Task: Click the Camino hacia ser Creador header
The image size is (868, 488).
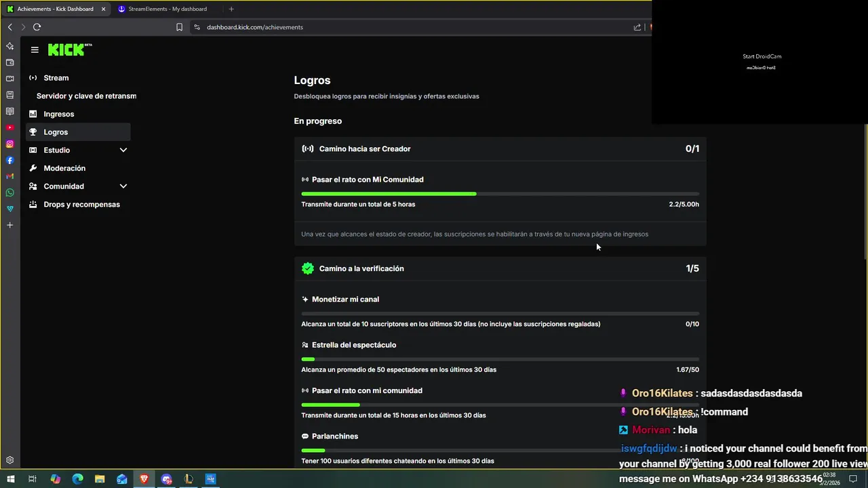Action: [500, 148]
